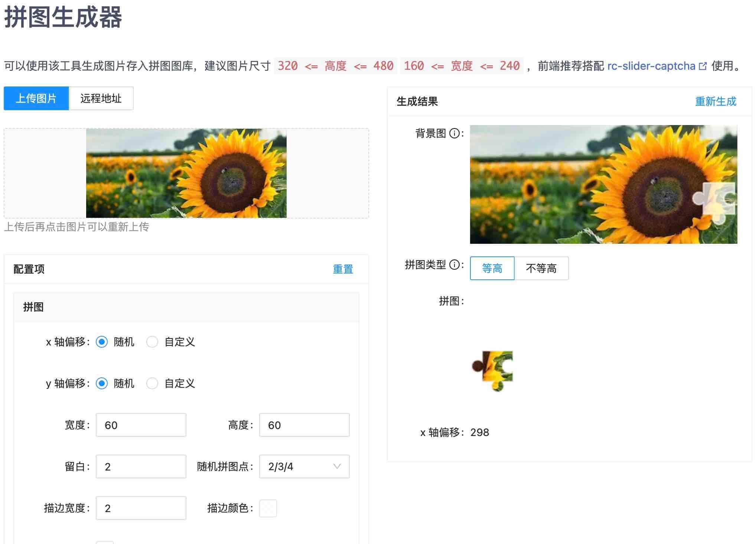Click the uploaded sunflower image to re-upload
Screen dimensions: 756x544
pos(186,173)
